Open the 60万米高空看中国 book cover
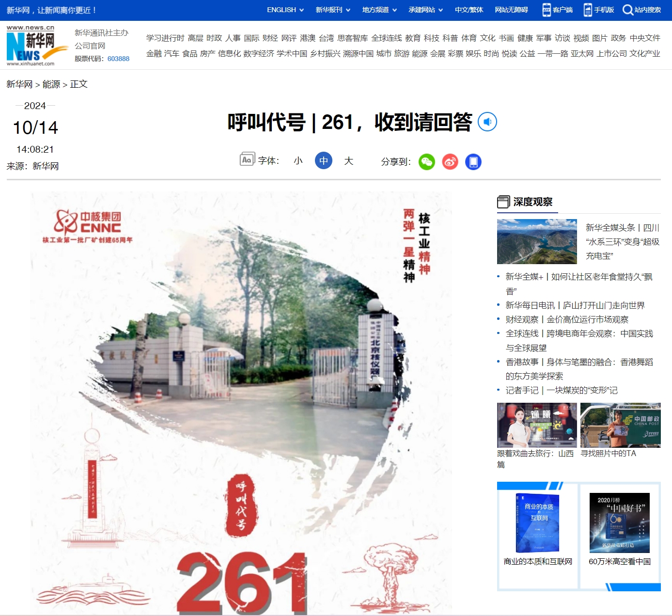Screen dimensions: 672x616 point(620,523)
